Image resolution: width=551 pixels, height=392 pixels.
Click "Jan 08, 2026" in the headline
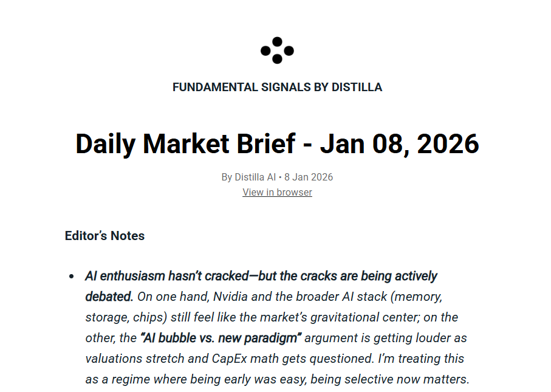(x=400, y=143)
